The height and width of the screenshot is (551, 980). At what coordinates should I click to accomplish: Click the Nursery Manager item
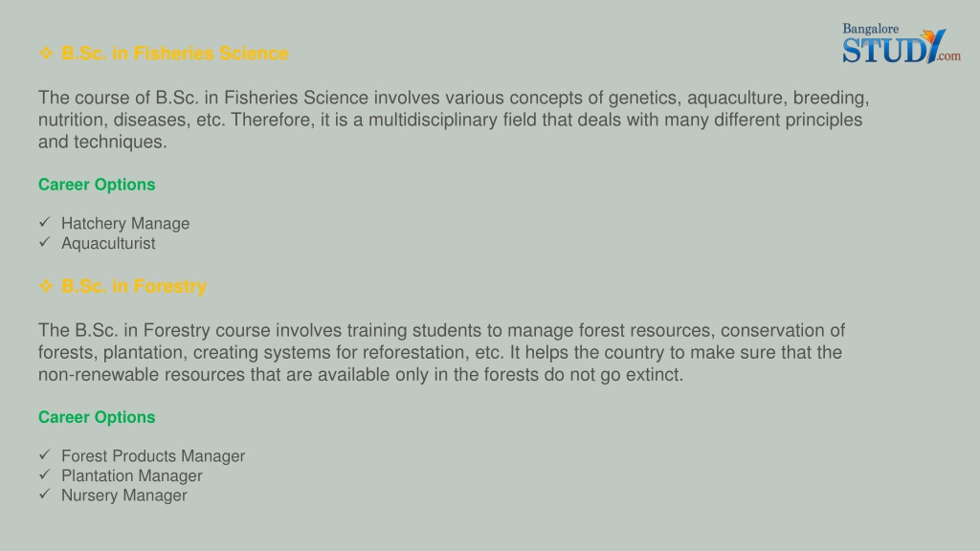click(123, 496)
